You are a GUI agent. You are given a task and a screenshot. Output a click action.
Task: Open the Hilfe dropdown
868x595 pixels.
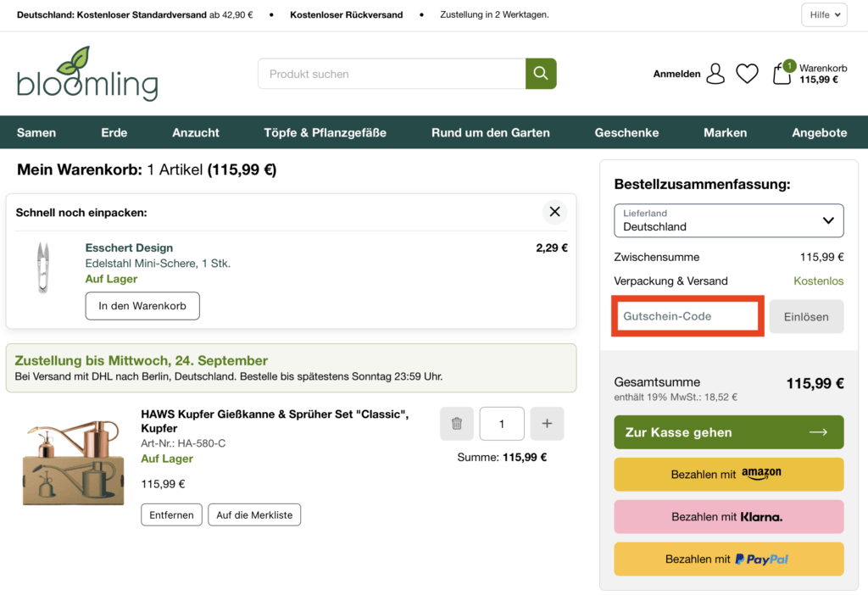(x=824, y=15)
